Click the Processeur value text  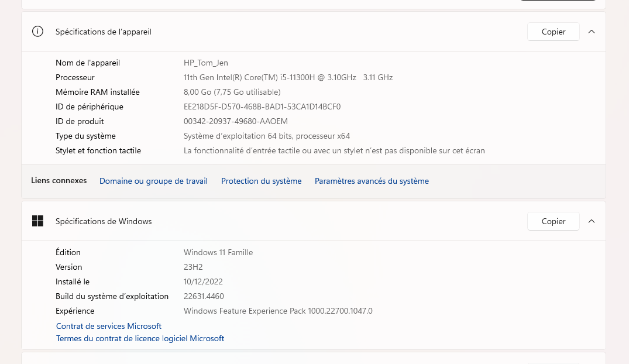pyautogui.click(x=288, y=77)
